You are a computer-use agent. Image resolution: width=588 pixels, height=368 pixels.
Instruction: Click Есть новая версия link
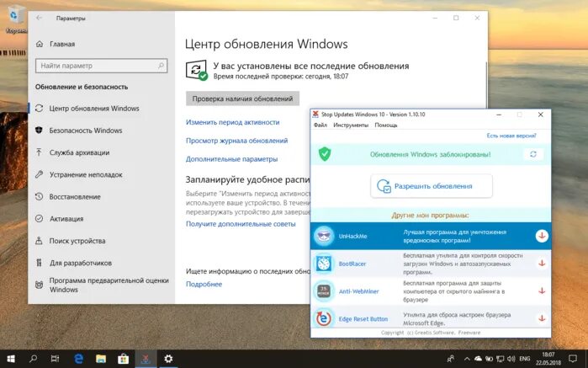511,136
